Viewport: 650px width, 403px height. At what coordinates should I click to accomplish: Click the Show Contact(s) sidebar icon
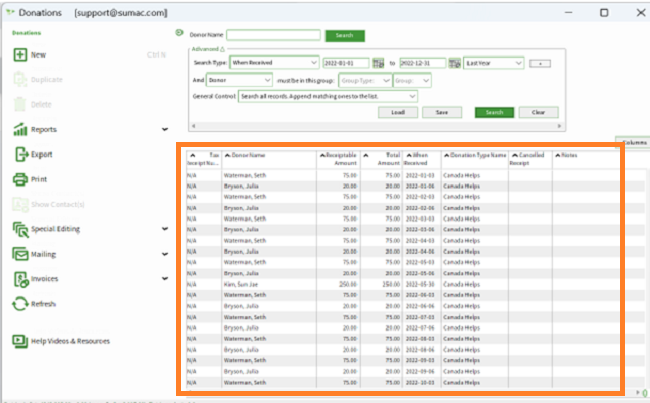coord(20,204)
